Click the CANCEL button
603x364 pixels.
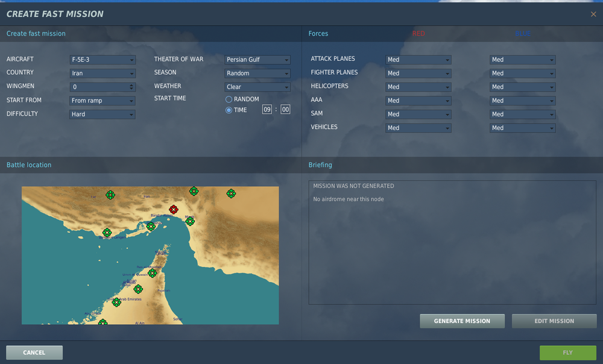pyautogui.click(x=34, y=353)
